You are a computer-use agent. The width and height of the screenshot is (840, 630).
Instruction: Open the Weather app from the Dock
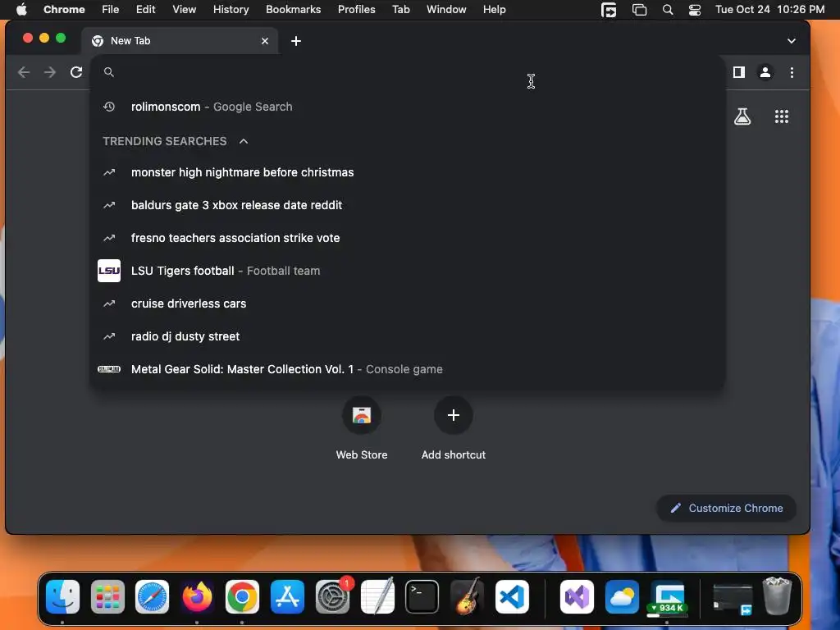pyautogui.click(x=622, y=597)
